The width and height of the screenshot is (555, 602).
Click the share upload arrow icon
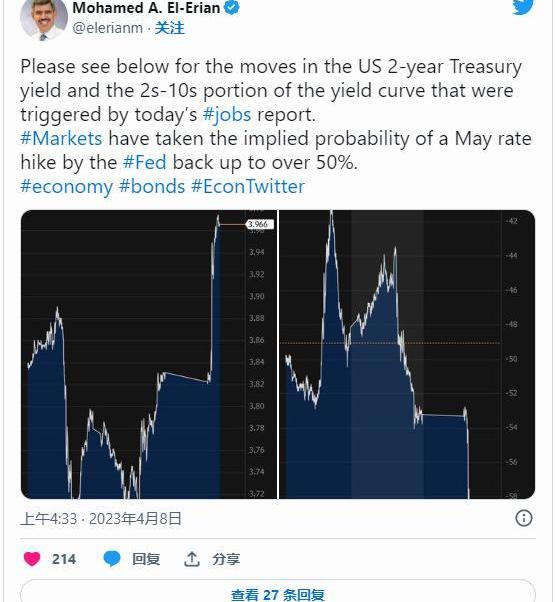coord(192,559)
